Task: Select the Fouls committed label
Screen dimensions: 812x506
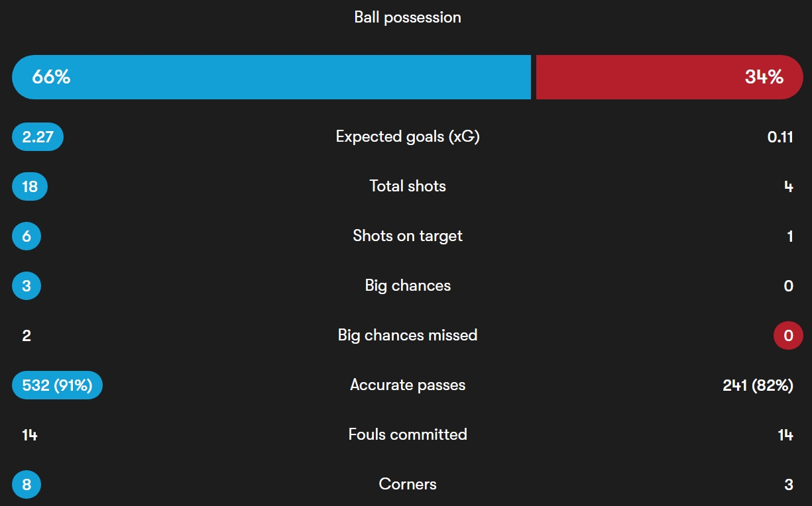Action: (x=408, y=435)
